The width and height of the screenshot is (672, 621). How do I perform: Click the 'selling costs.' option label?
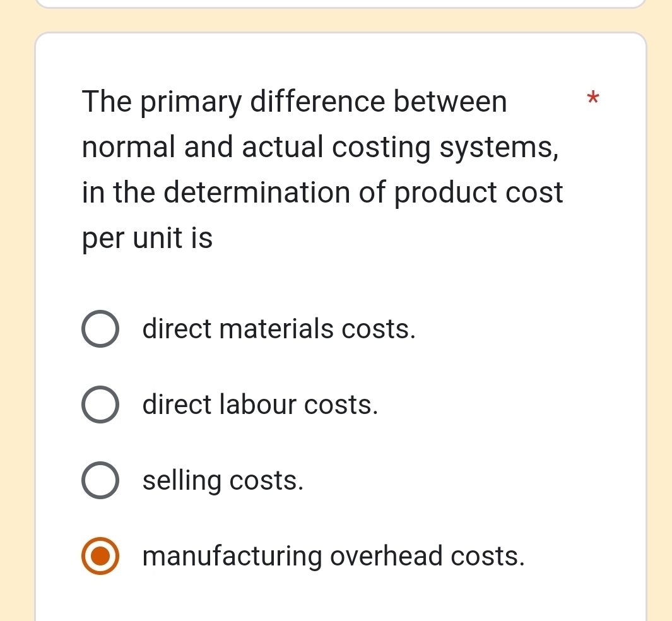coord(223,481)
